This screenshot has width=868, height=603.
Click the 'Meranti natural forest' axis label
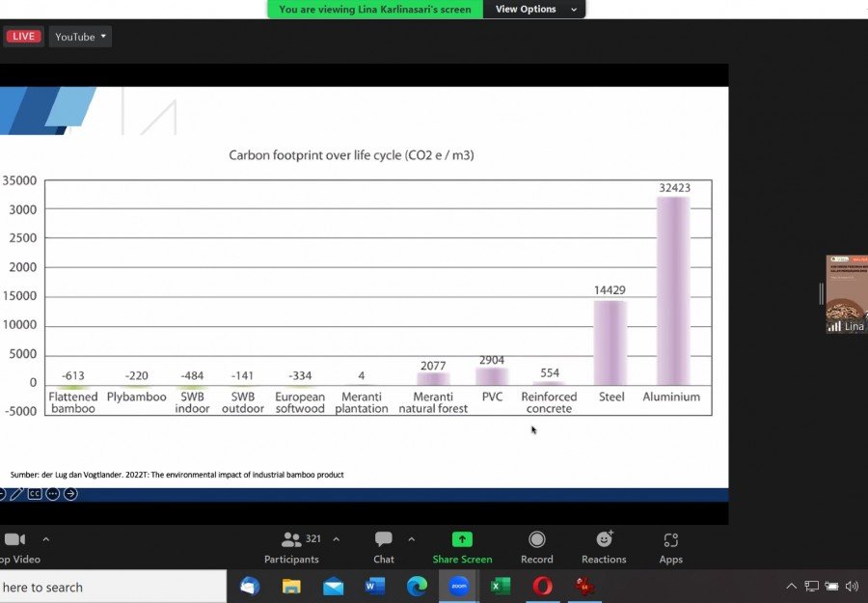[433, 402]
